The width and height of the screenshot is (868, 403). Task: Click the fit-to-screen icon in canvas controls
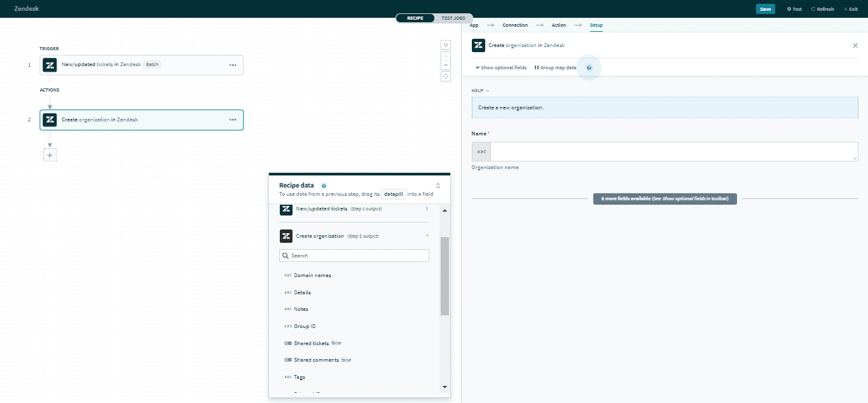point(445,76)
